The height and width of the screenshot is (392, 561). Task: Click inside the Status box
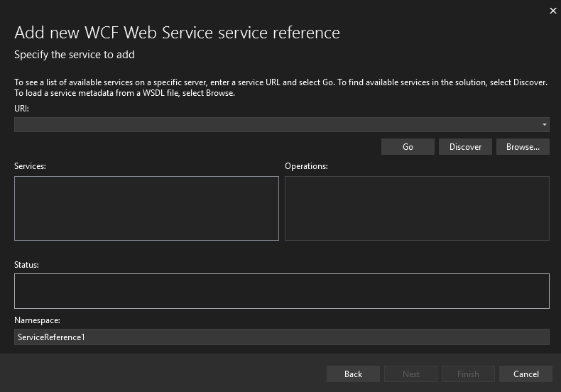point(282,290)
